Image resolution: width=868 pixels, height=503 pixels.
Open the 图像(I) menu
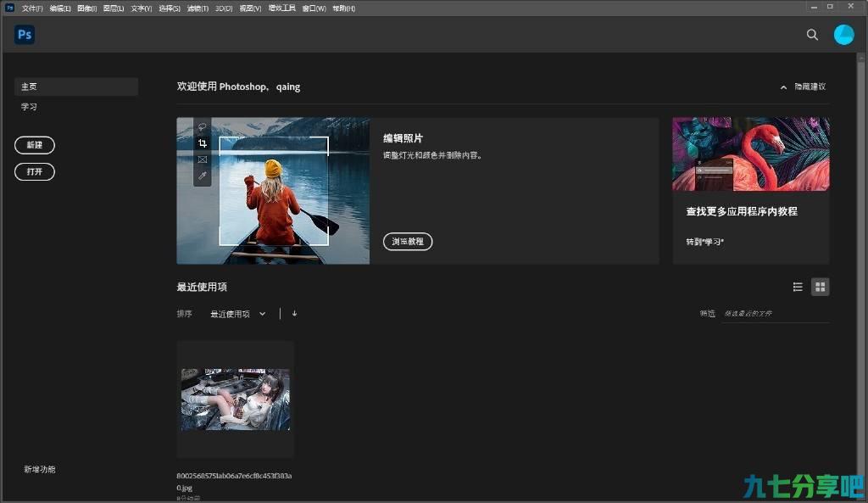click(x=87, y=8)
